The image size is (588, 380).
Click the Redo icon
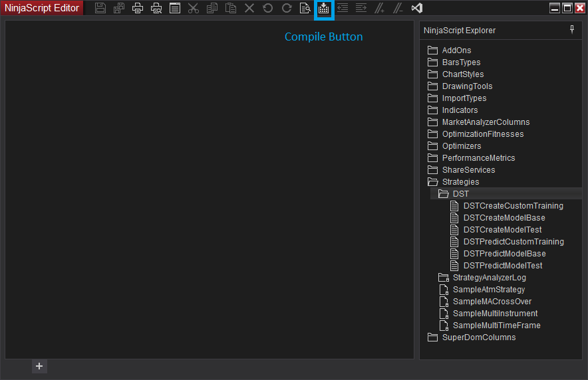tap(287, 8)
